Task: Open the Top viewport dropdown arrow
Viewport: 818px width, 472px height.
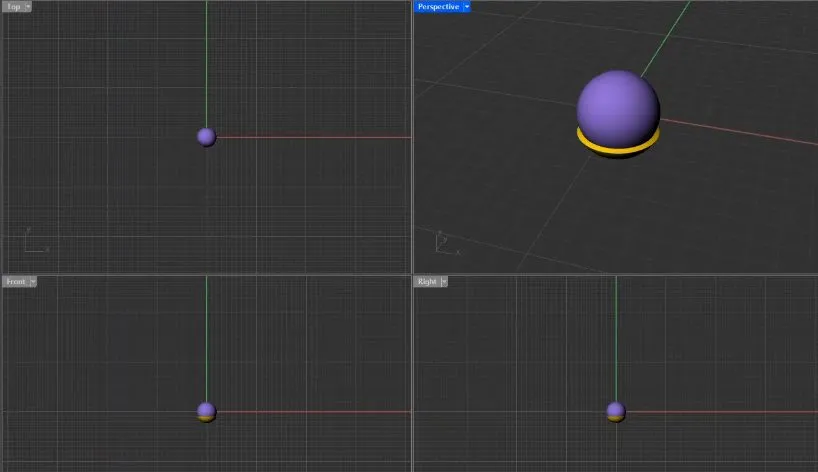Action: click(x=27, y=6)
